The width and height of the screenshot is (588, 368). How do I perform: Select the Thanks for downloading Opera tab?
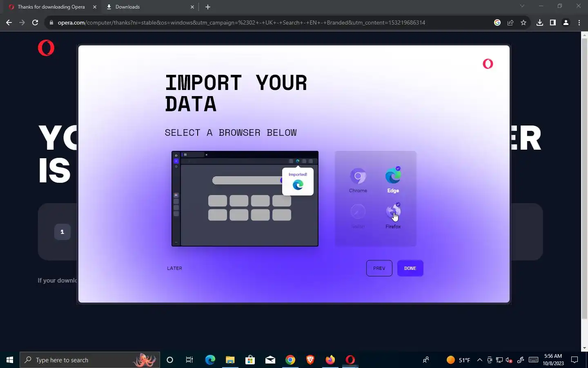(x=51, y=7)
